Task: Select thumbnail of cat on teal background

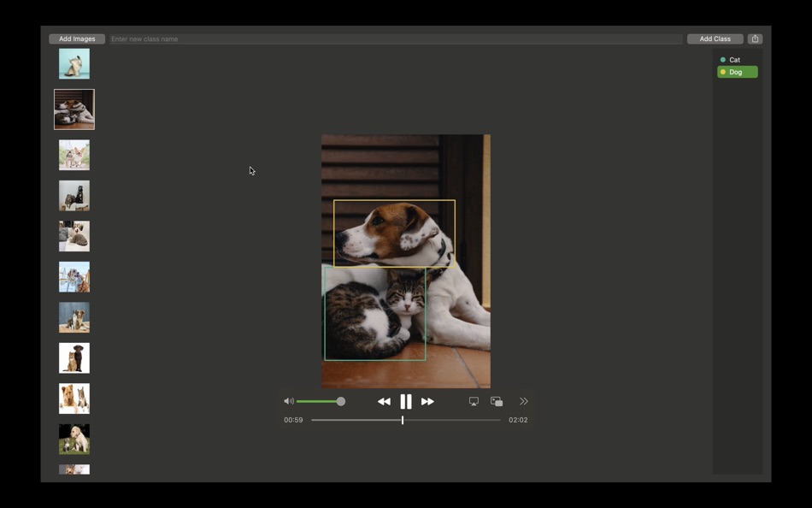Action: [x=74, y=64]
